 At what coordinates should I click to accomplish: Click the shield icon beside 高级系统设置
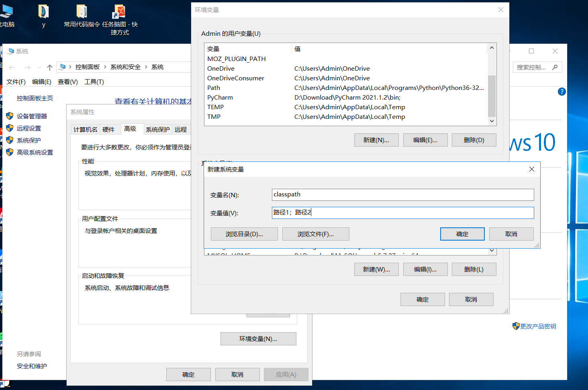(x=10, y=152)
